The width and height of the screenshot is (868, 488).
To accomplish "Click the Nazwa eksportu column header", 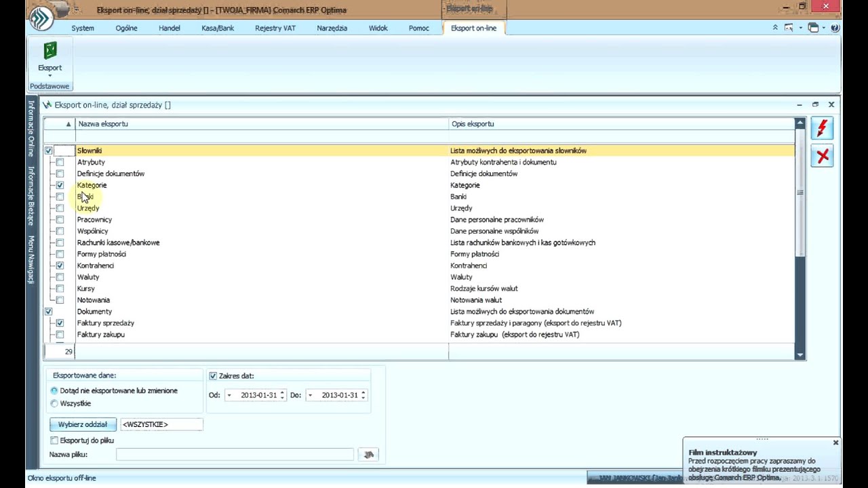I will click(x=262, y=124).
